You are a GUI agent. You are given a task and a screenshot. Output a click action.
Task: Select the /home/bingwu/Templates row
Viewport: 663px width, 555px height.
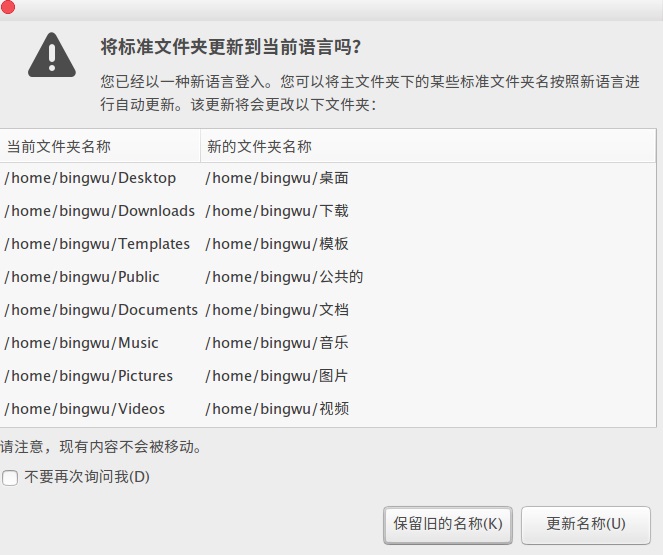click(x=97, y=244)
